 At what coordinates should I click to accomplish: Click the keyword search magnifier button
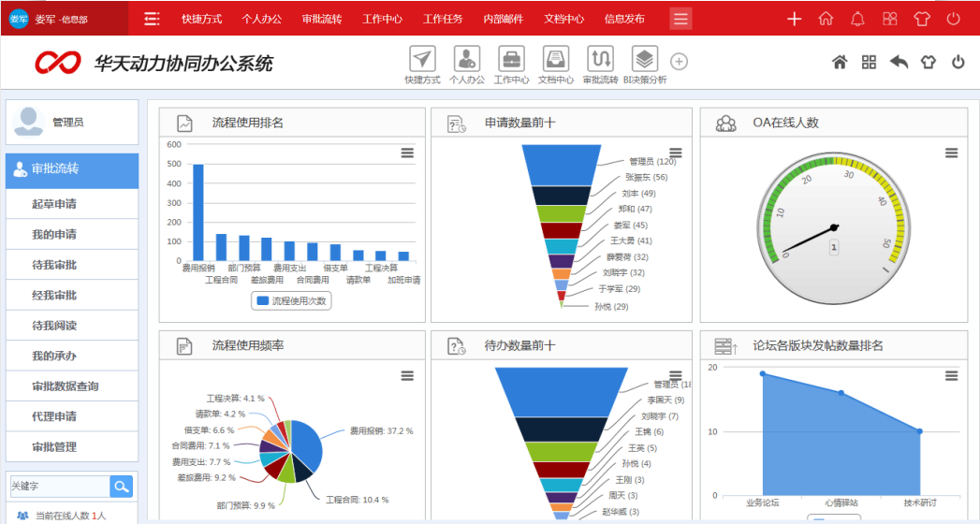[122, 486]
